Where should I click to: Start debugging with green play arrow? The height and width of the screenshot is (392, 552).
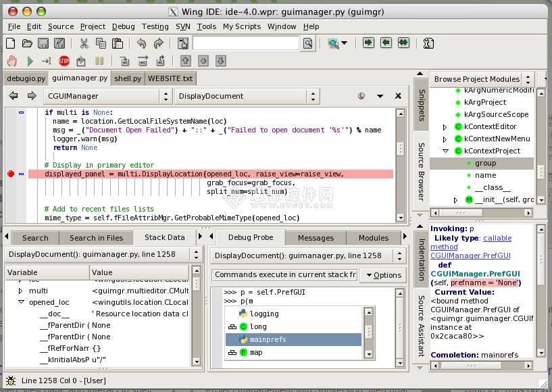(x=30, y=61)
